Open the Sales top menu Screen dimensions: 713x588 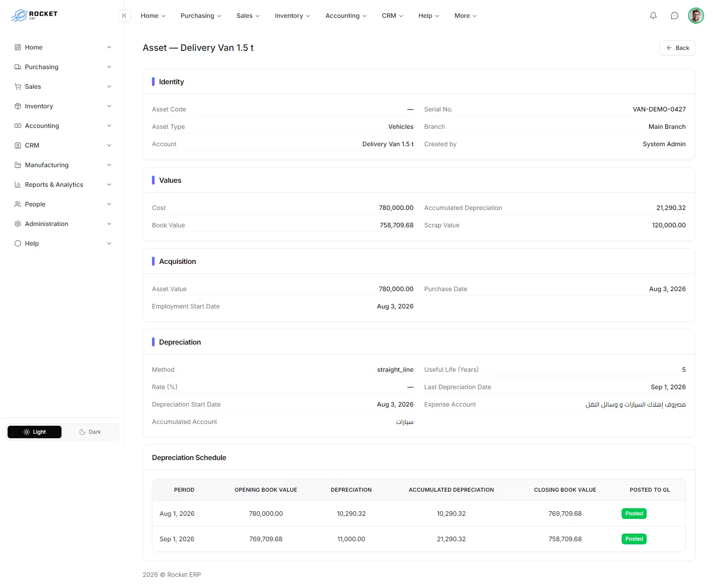248,16
